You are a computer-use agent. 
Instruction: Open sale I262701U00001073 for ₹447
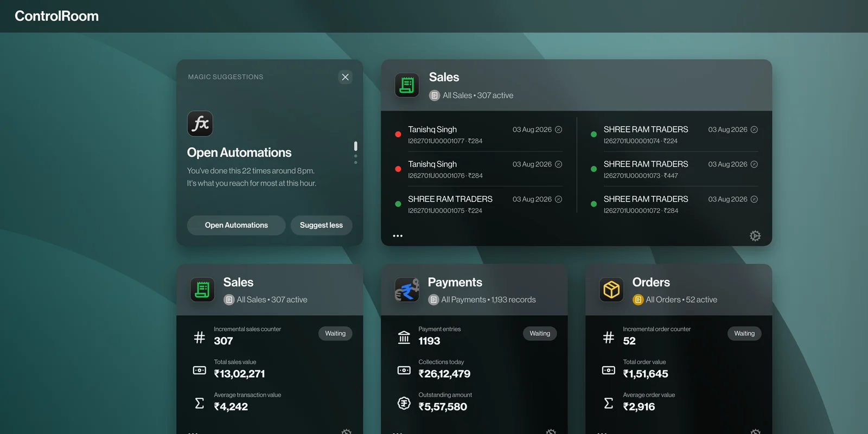coord(674,169)
